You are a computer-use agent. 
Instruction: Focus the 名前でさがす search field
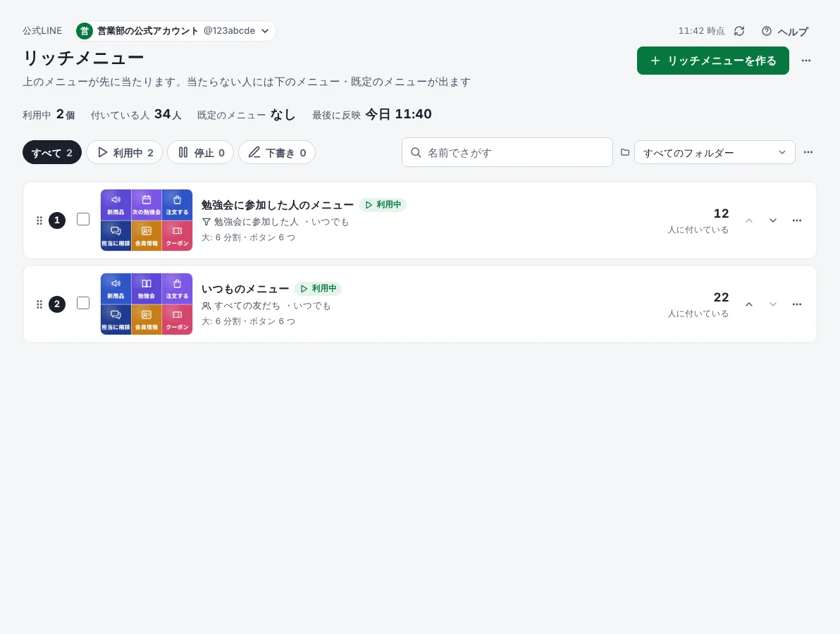(507, 153)
